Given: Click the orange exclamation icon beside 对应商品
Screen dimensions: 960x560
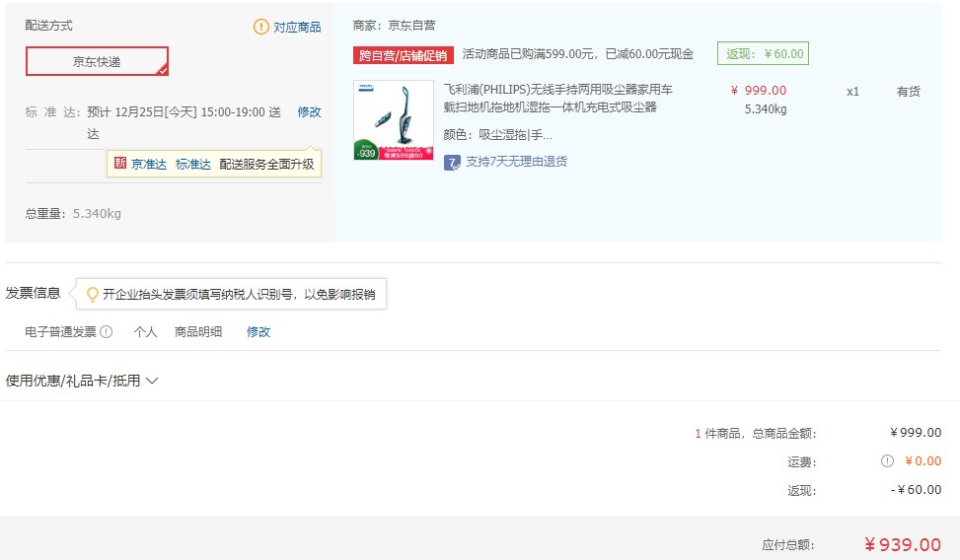Looking at the screenshot, I should [260, 27].
